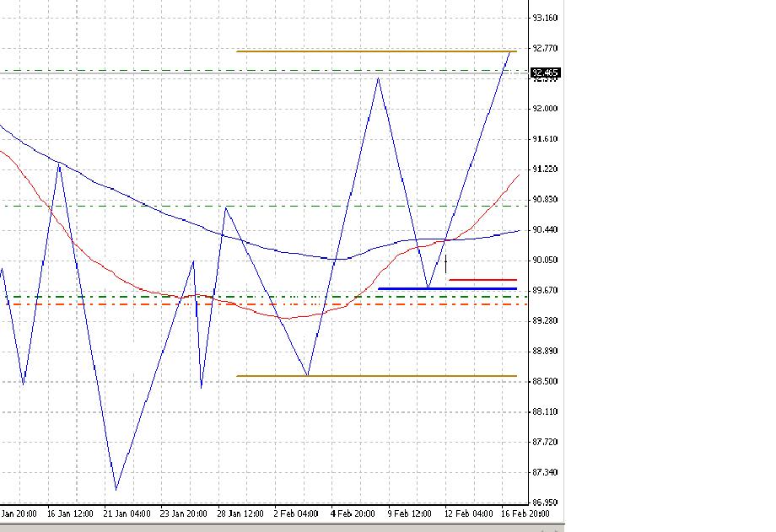Image resolution: width=776 pixels, height=532 pixels.
Task: Click the 23 Jan 20:00 time label
Action: [x=183, y=513]
